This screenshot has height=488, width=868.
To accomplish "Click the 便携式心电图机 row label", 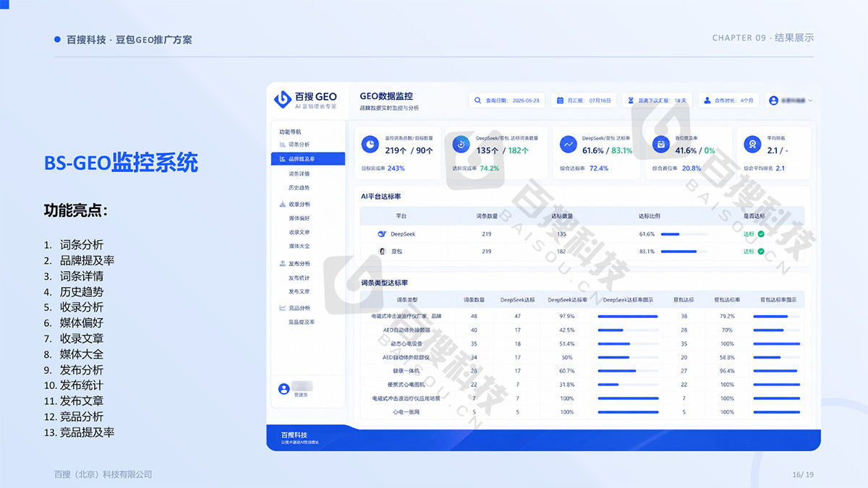I will point(407,385).
